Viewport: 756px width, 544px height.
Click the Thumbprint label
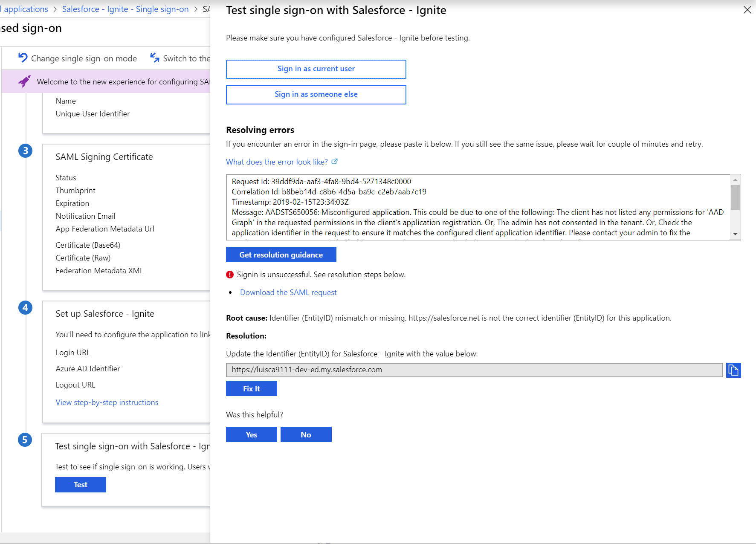[x=75, y=191]
